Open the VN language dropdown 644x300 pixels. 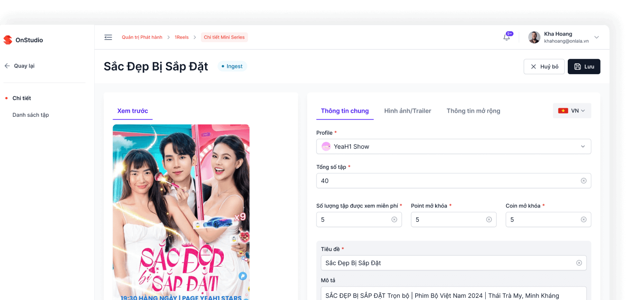tap(572, 111)
